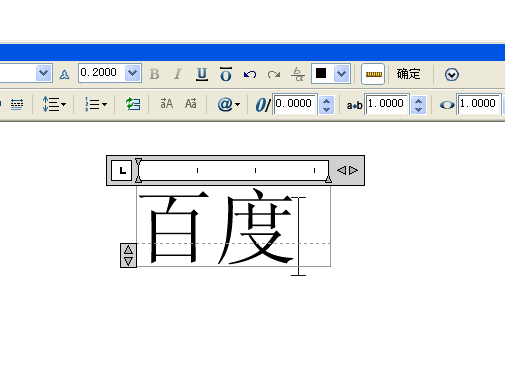The height and width of the screenshot is (374, 505).
Task: Open the font name dropdown arrow
Action: click(43, 73)
